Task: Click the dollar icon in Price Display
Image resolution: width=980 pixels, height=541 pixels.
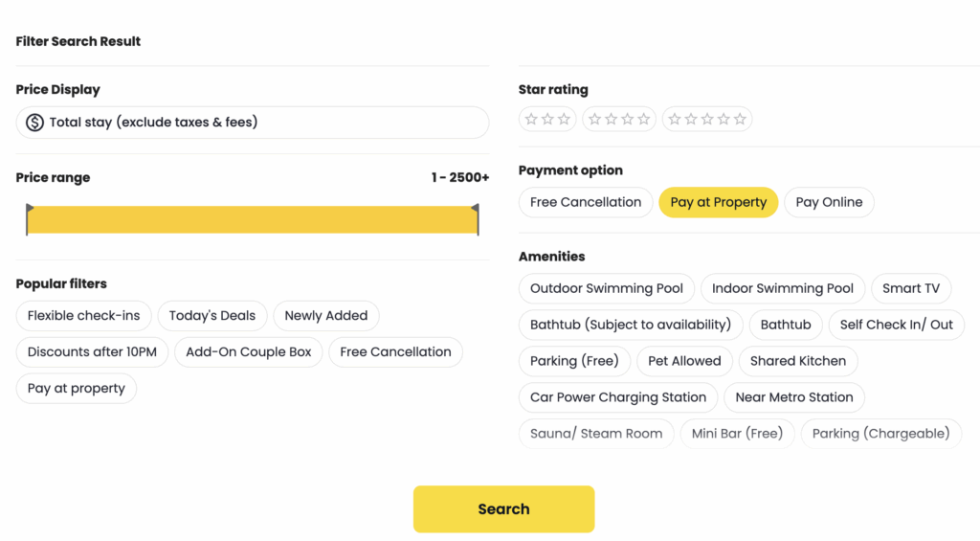Action: (34, 122)
